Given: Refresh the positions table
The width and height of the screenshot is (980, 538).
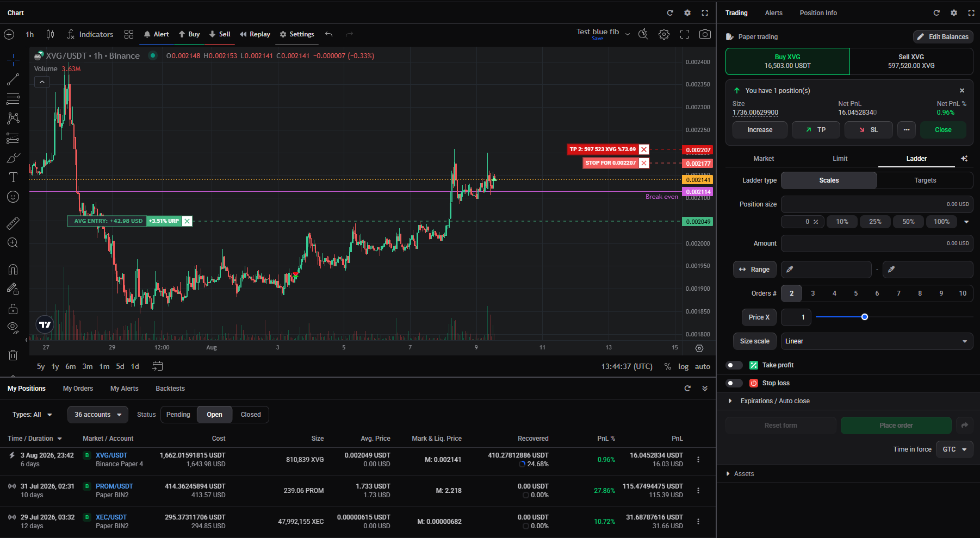Looking at the screenshot, I should 687,388.
